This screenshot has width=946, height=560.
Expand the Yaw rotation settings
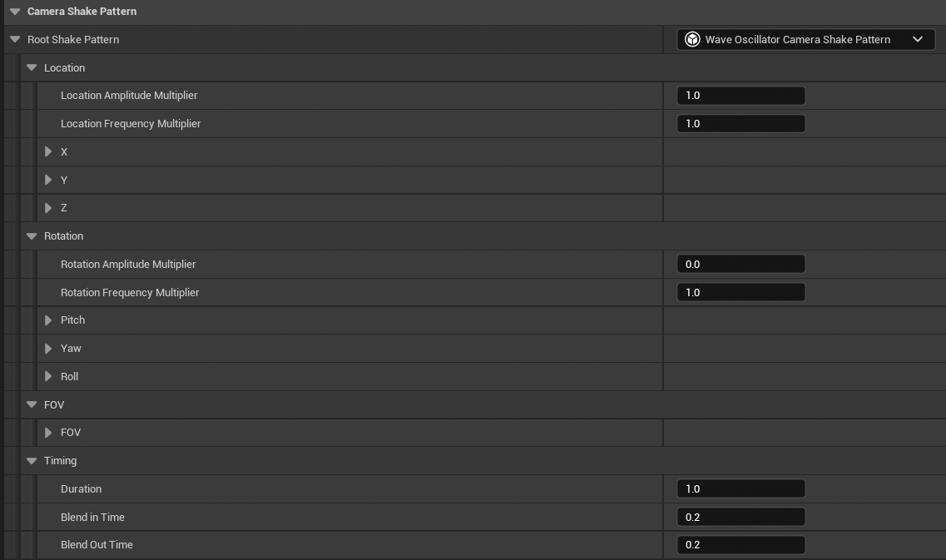[48, 349]
